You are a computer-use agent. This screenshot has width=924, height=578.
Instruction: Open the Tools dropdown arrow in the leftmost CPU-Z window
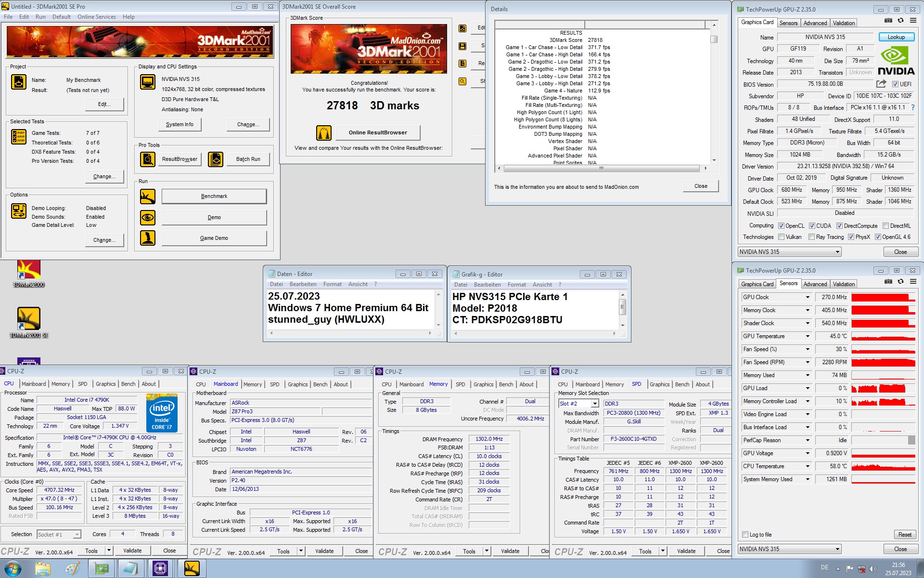109,551
